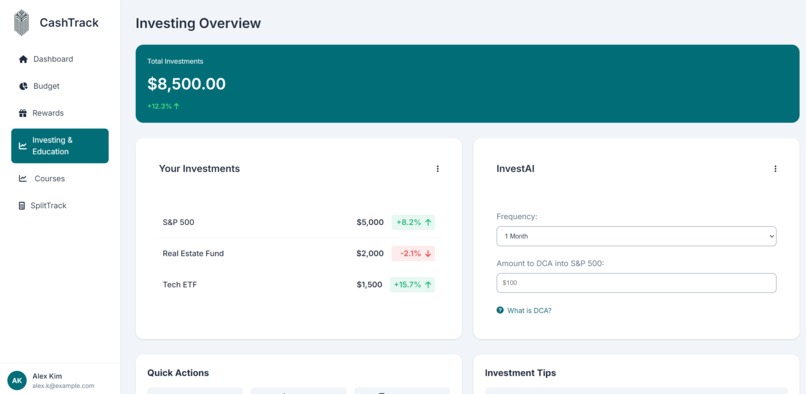
Task: Click the +12.3% total gain text
Action: tap(160, 106)
